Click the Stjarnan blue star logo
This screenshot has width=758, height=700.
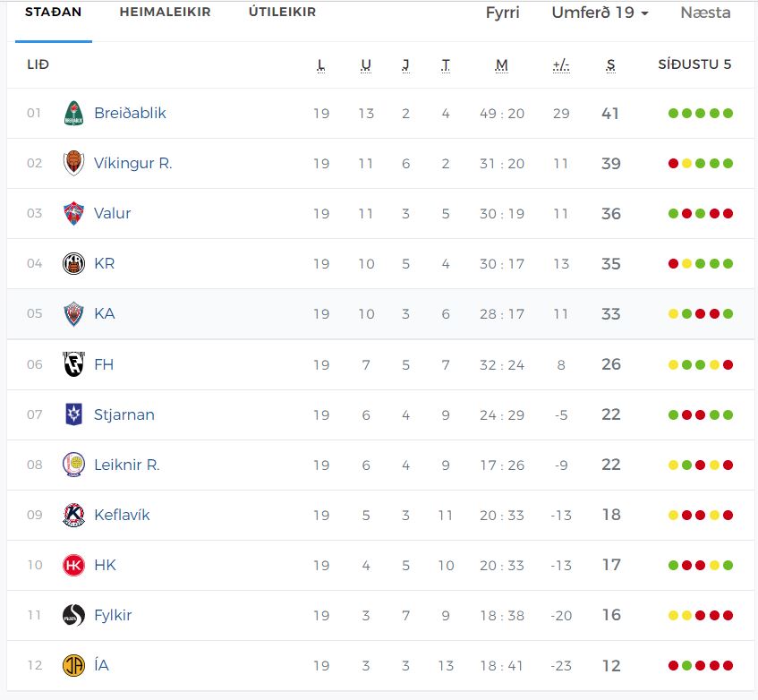[x=73, y=414]
